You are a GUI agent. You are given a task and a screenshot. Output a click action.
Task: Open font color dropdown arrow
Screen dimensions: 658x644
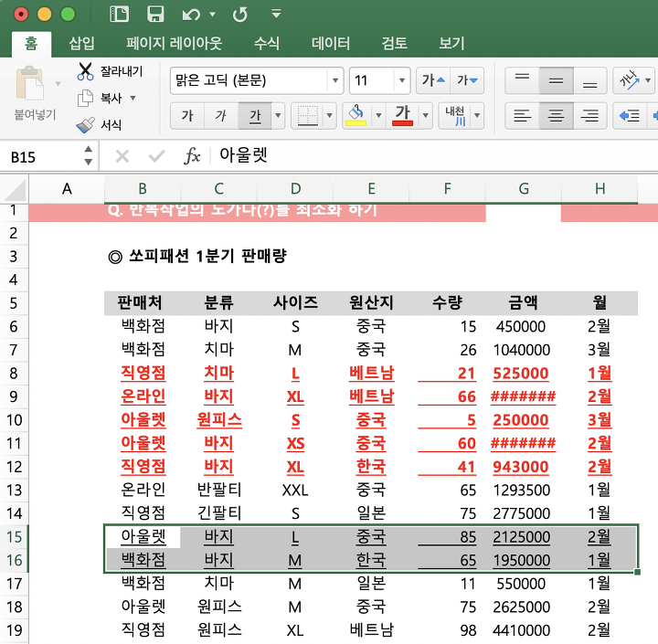pos(425,115)
